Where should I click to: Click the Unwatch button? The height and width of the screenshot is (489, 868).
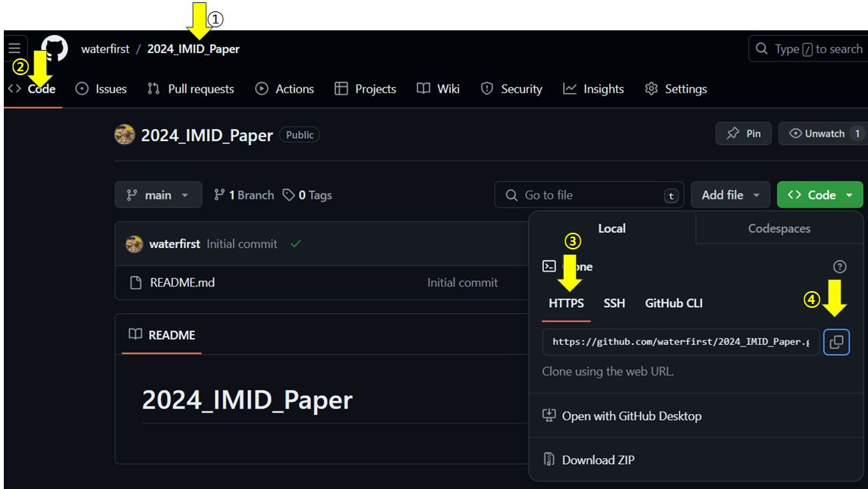tap(823, 134)
